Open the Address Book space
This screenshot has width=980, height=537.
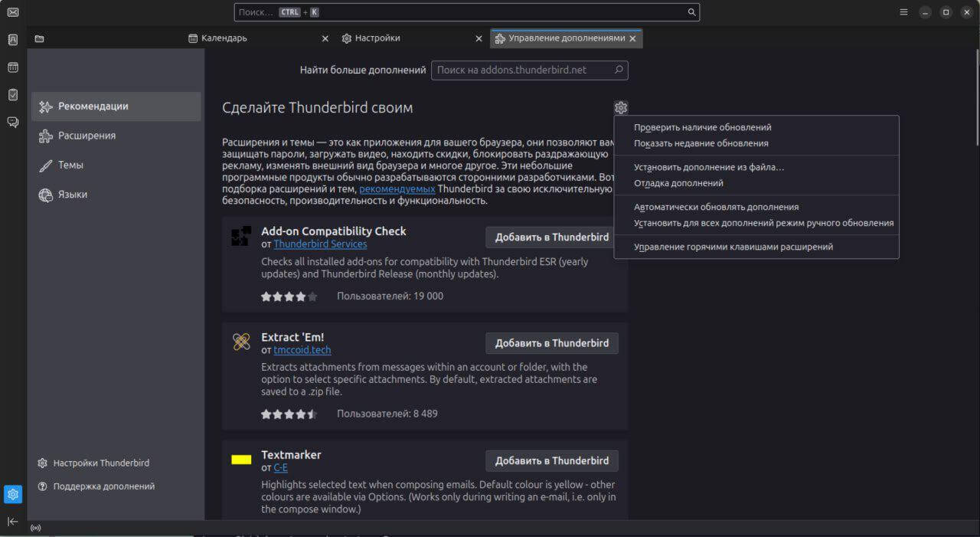13,40
